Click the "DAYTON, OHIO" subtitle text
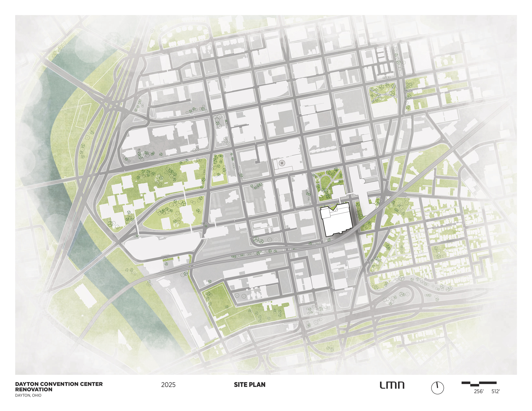This screenshot has height=411, width=532. tap(28, 395)
